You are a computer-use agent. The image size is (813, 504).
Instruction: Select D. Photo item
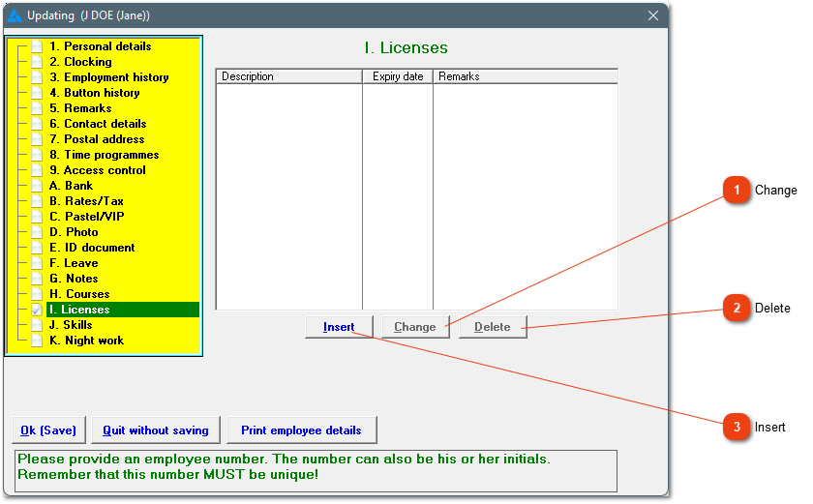pyautogui.click(x=74, y=232)
